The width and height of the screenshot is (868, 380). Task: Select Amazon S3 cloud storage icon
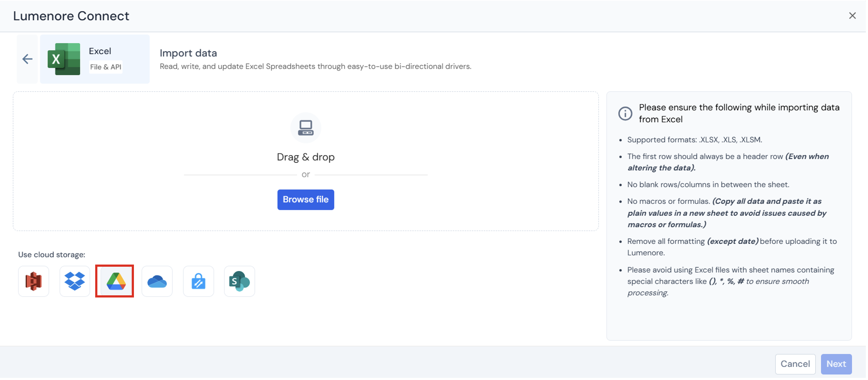[34, 282]
